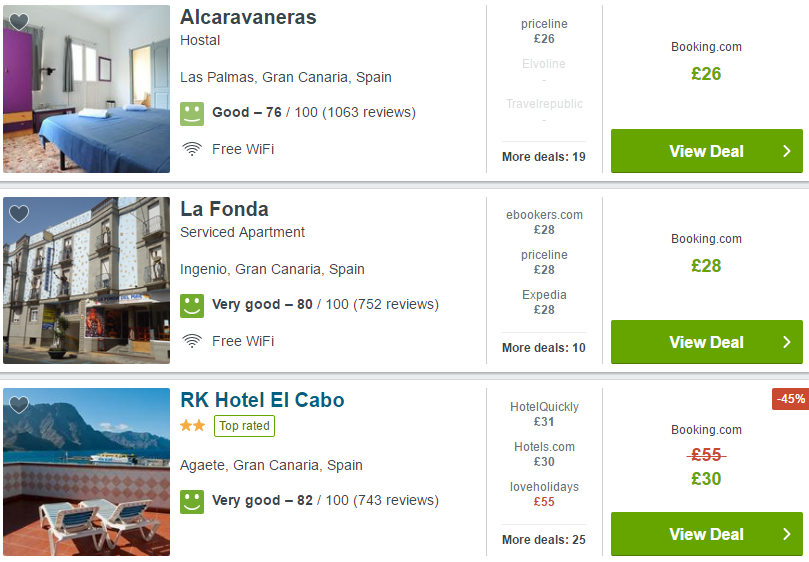Image resolution: width=809 pixels, height=562 pixels.
Task: Expand More deals: 25 for RK Hotel El Cabo
Action: [544, 540]
